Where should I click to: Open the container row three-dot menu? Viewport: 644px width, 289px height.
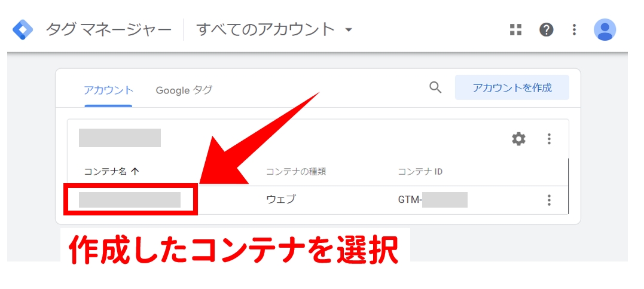[x=549, y=200]
